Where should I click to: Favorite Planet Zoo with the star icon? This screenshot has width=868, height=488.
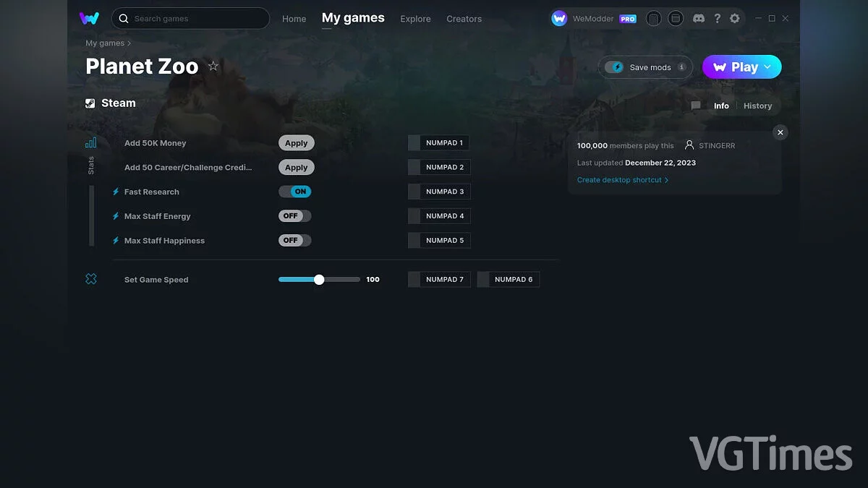point(213,66)
